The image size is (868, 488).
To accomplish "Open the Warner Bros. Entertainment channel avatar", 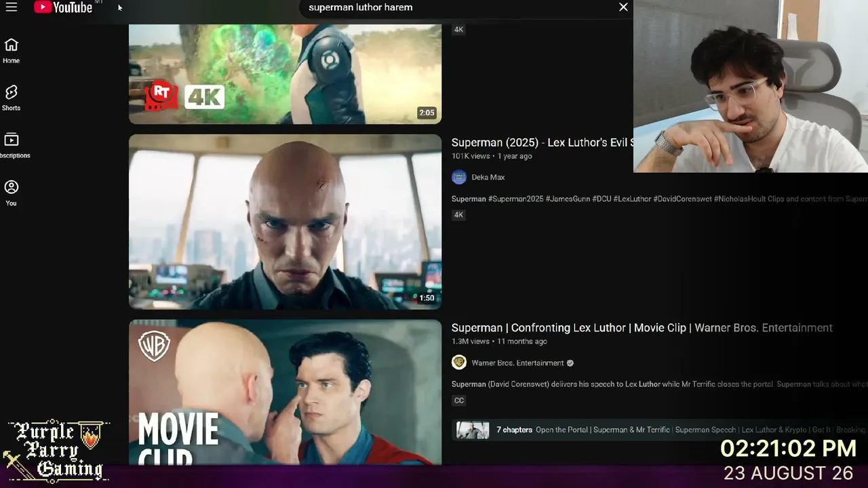I will click(x=459, y=363).
